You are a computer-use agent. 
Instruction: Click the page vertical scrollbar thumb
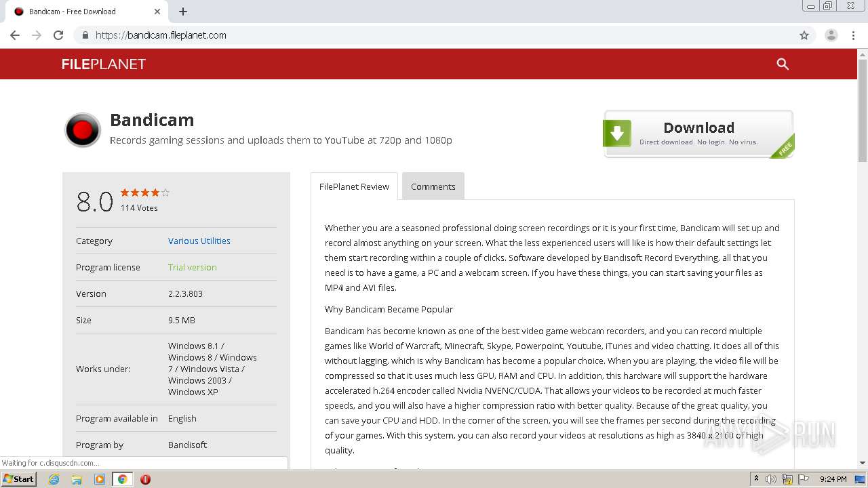[x=863, y=110]
